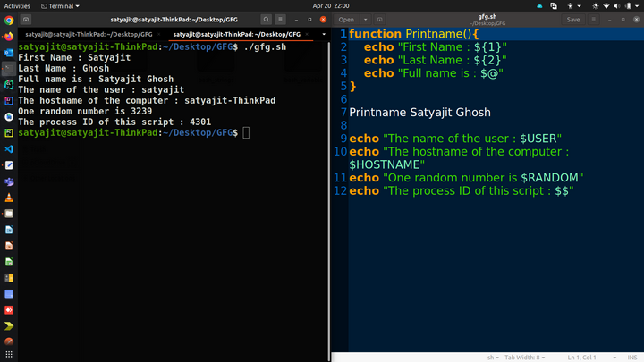Open the terminal hamburger menu
Screen dimensions: 644x362
click(x=280, y=20)
